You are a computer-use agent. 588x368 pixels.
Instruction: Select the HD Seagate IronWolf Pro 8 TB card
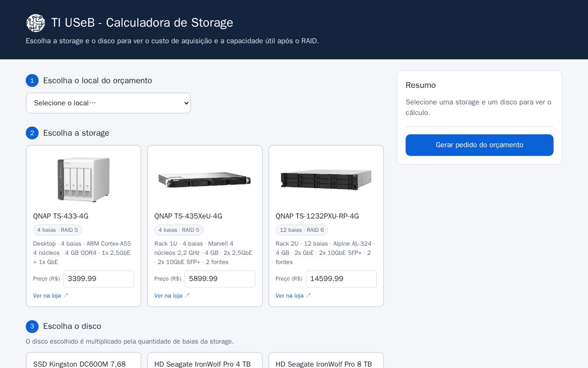pos(326,361)
